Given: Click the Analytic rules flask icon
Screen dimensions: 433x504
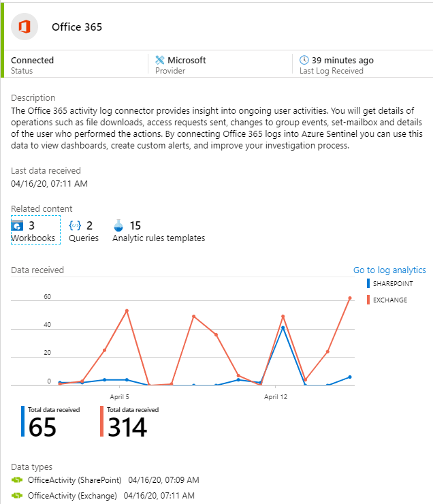Looking at the screenshot, I should point(118,225).
